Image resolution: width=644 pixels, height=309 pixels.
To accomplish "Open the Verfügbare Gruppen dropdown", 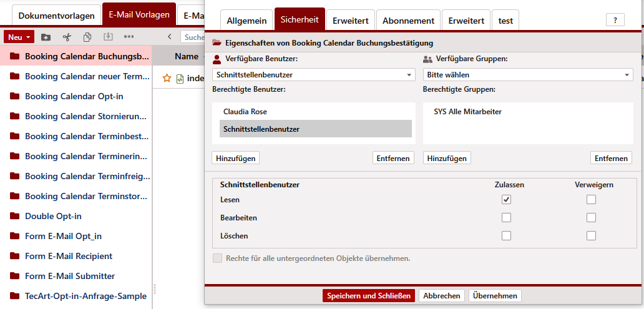I will [527, 75].
